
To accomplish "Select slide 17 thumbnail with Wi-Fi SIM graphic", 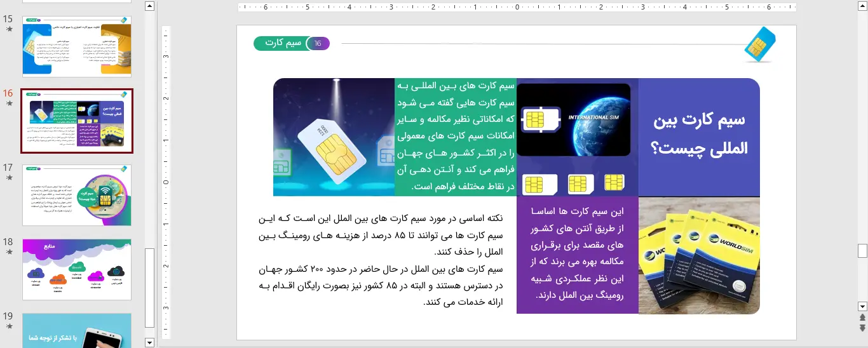I will (76, 195).
